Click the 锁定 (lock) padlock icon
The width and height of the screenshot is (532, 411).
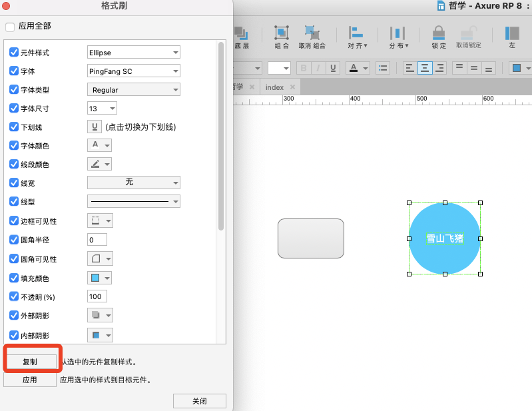click(439, 33)
